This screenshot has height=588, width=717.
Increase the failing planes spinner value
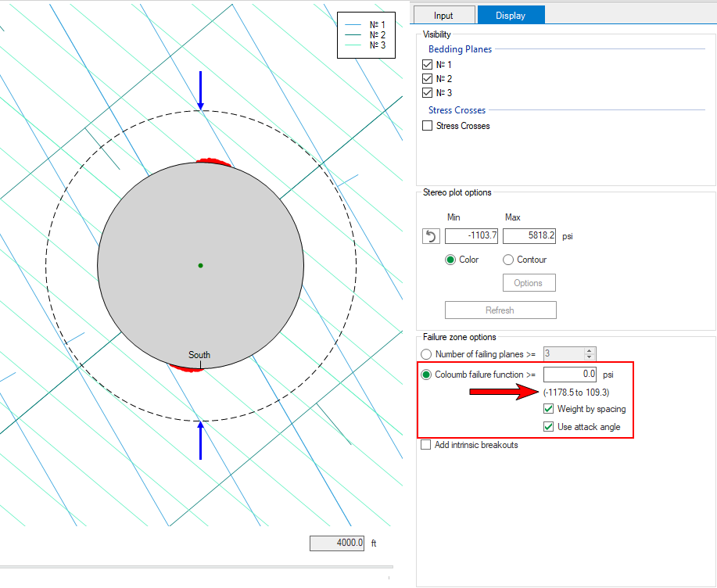point(590,351)
